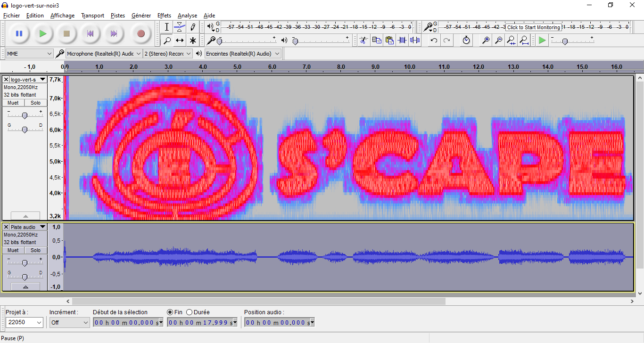
Task: Click the Undo arrow icon
Action: [x=434, y=40]
